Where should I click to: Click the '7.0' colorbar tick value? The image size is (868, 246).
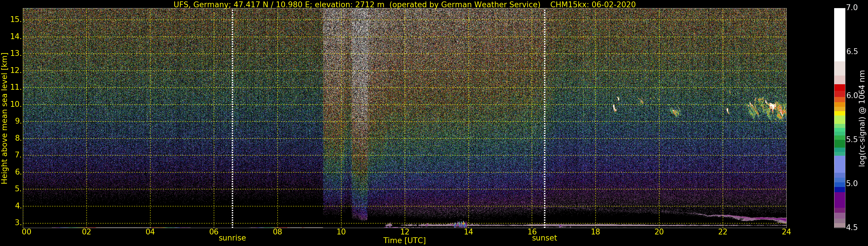[852, 8]
